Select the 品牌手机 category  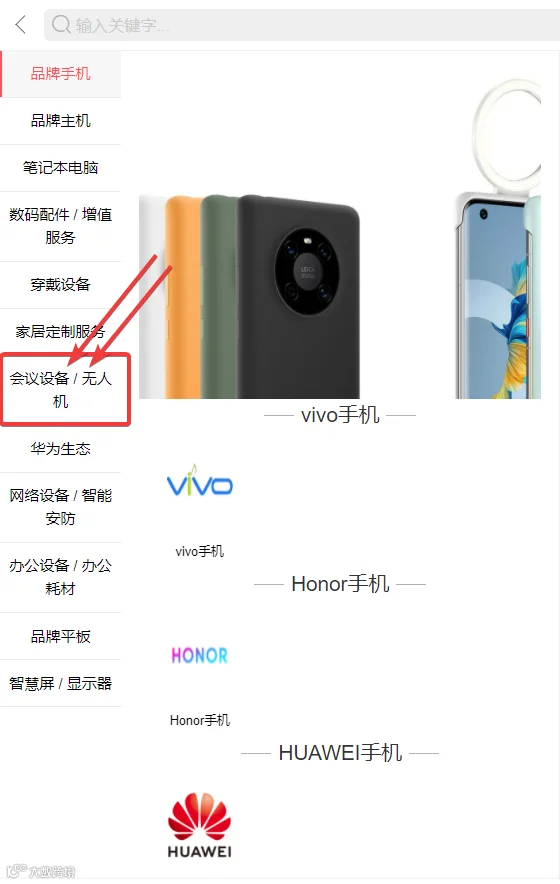pyautogui.click(x=60, y=74)
